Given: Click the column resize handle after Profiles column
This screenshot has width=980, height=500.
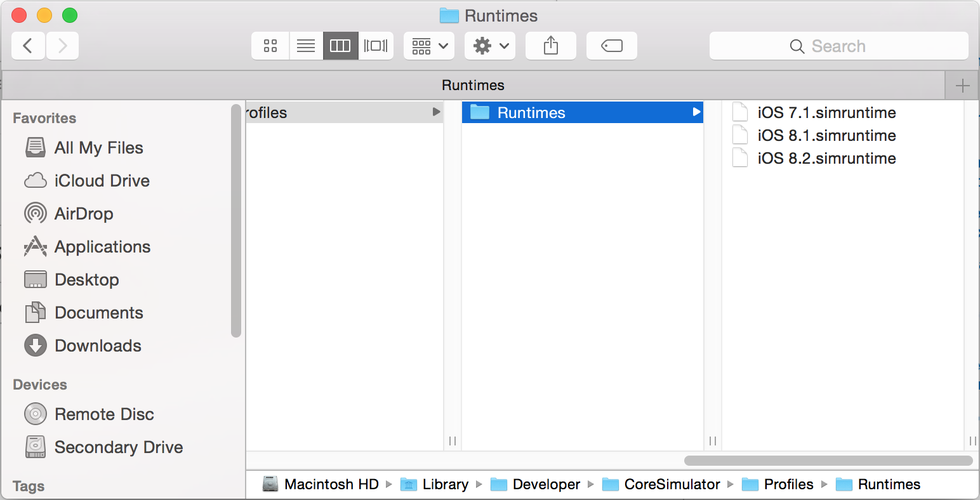Looking at the screenshot, I should (453, 440).
